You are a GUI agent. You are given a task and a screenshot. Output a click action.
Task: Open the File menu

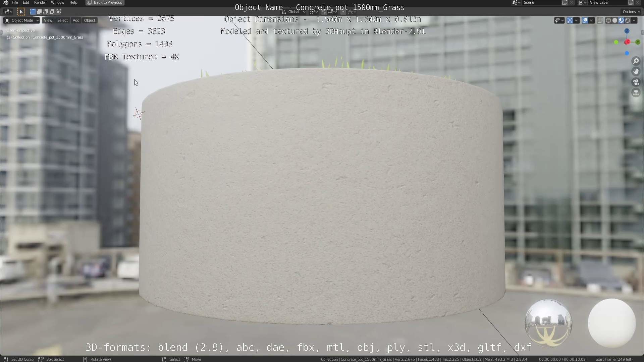(15, 2)
